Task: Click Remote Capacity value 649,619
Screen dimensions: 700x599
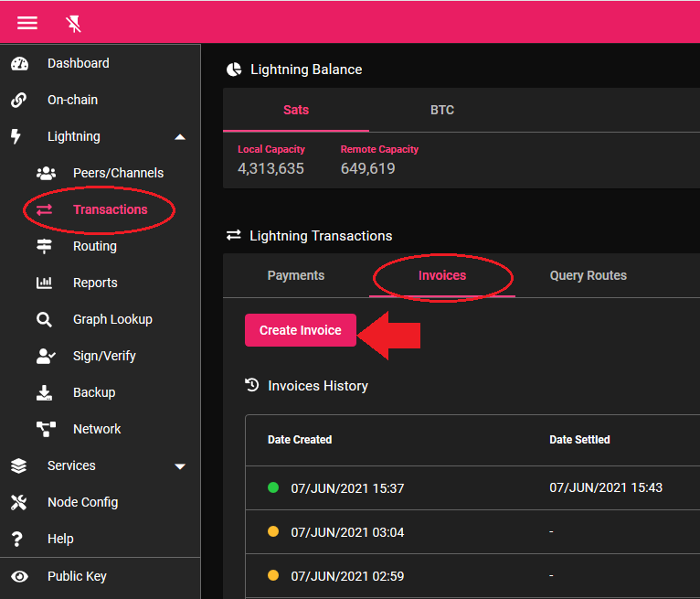Action: 368,168
